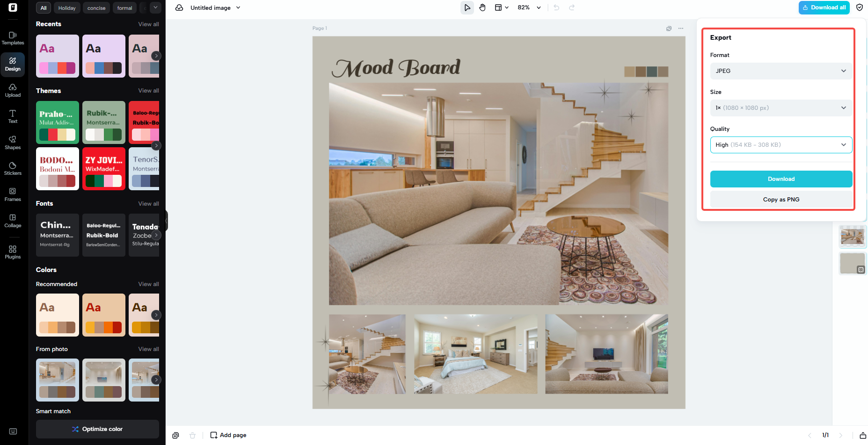
Task: Expand the style filter tags chevron
Action: [x=155, y=7]
